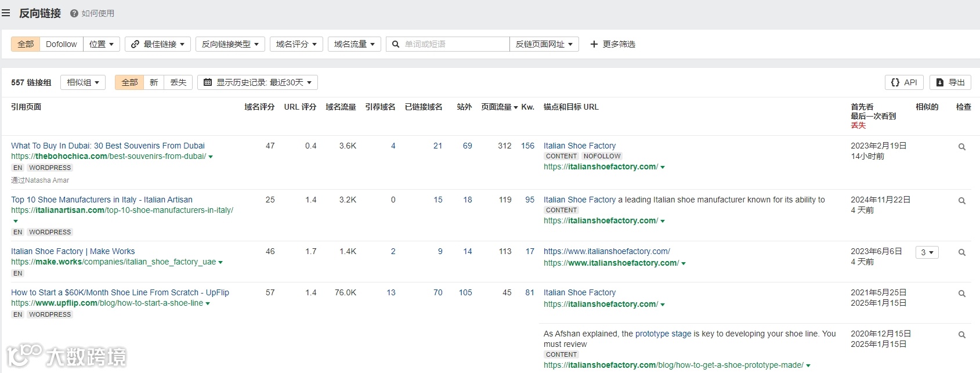
Task: Expand make.works URL arrow
Action: point(220,262)
